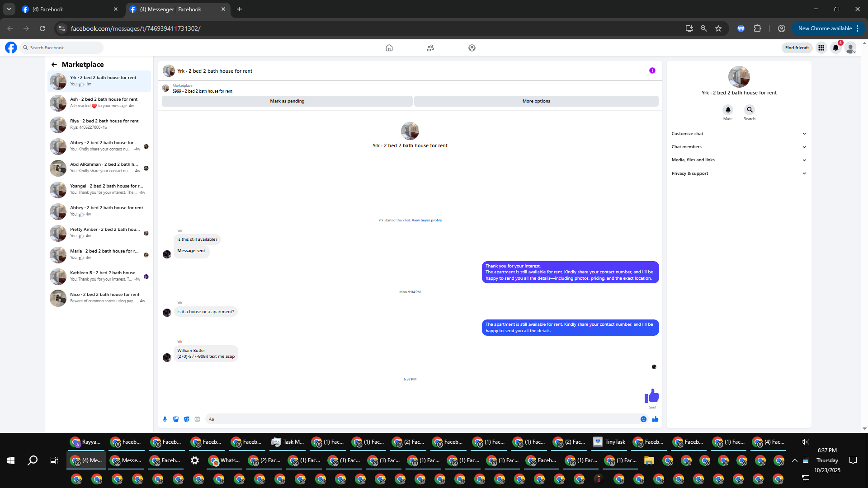Open Facebook notifications bell
Image resolution: width=868 pixels, height=488 pixels.
[x=836, y=48]
